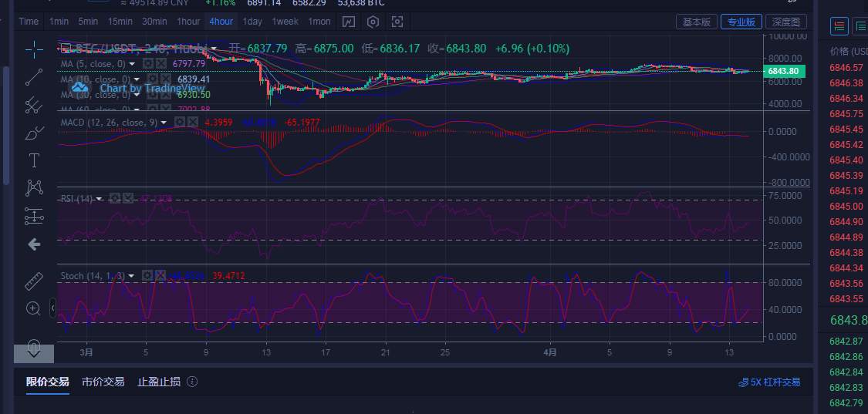Click the 6843.80 current price label
The image size is (868, 414).
click(783, 71)
